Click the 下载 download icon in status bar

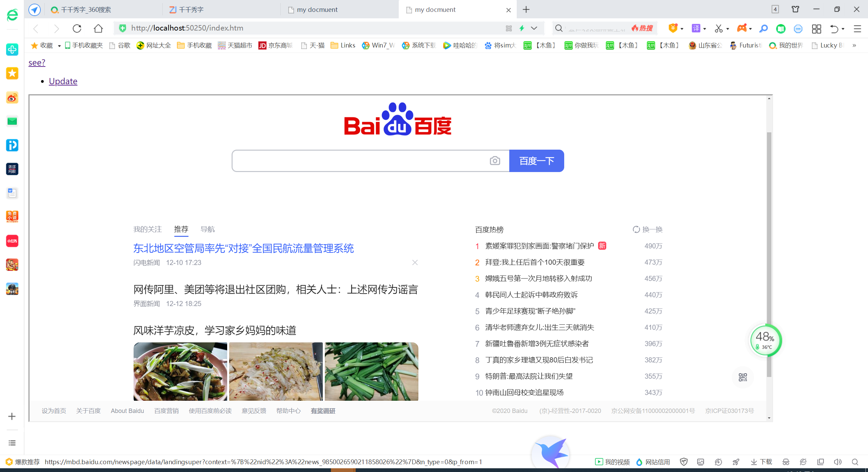[762, 462]
